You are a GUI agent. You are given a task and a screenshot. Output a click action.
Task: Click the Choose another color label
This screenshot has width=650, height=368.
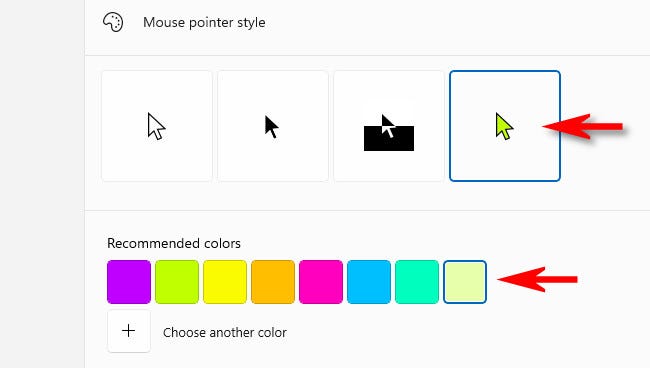[225, 332]
